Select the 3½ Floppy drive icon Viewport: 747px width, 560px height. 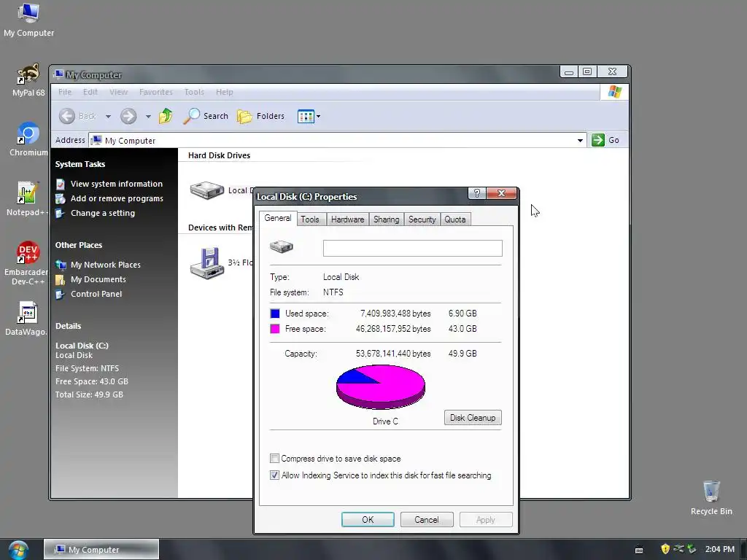coord(207,262)
